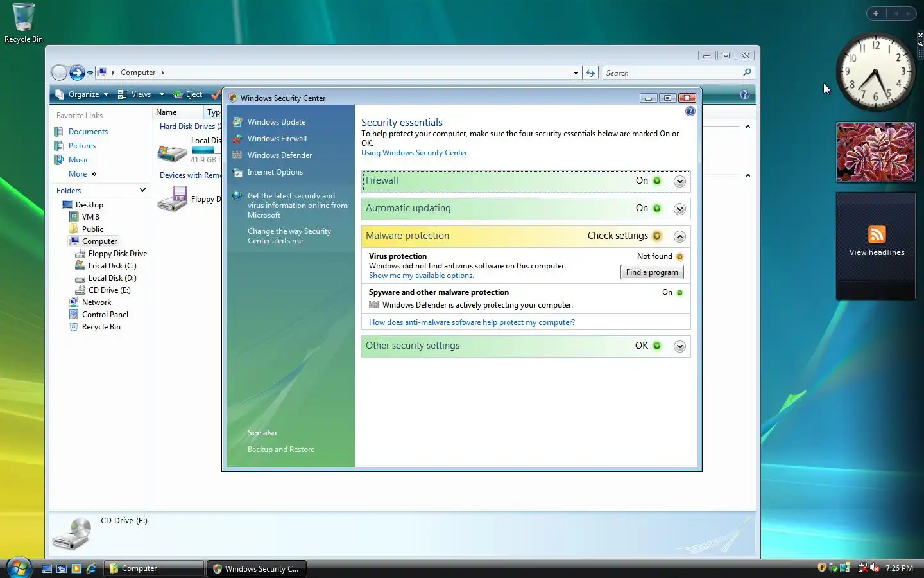Select Network in folder tree
This screenshot has width=924, height=578.
click(x=96, y=302)
